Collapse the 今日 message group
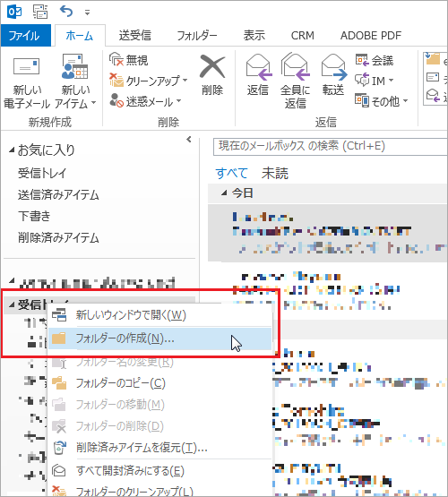The image size is (448, 497). coord(224,193)
